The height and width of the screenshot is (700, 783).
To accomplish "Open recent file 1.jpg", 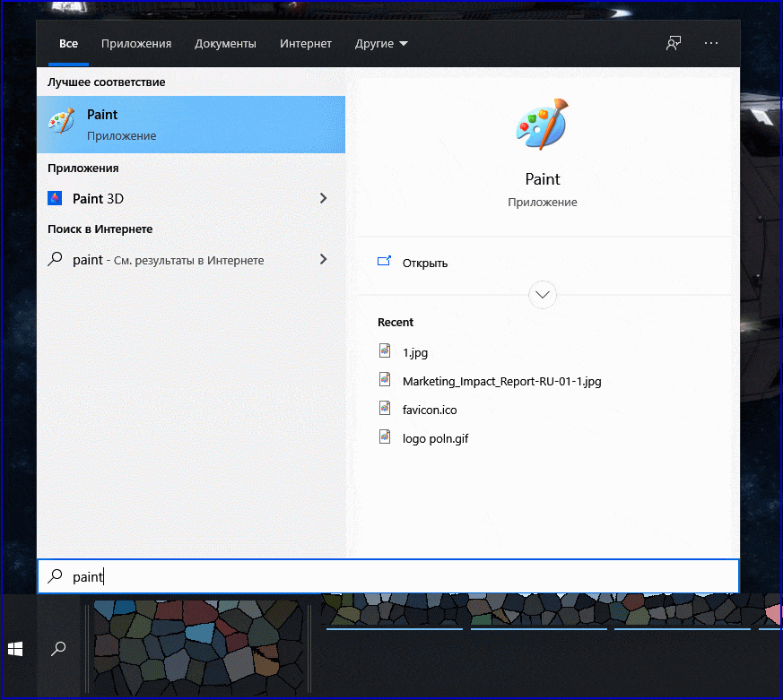I will coord(415,353).
